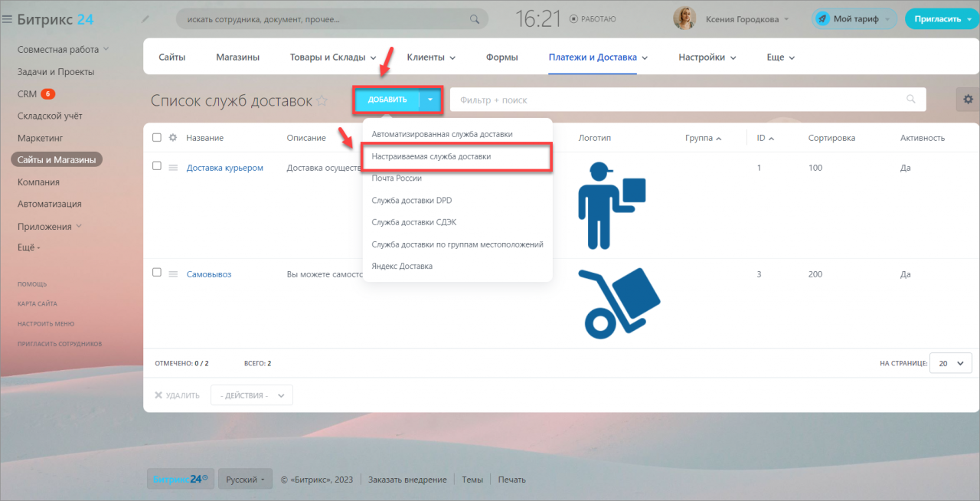Viewport: 980px width, 501px height.
Task: Click the drag handle of the Доставка курьером row
Action: (x=172, y=168)
